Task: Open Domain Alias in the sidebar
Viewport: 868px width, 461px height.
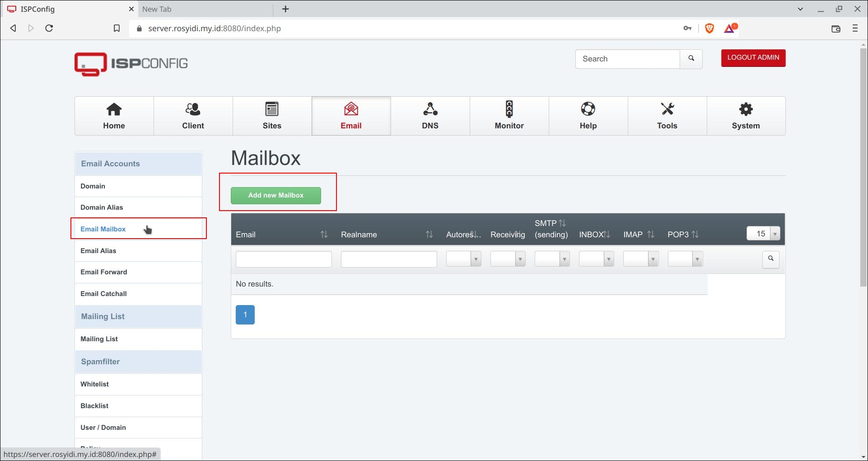Action: click(138, 207)
